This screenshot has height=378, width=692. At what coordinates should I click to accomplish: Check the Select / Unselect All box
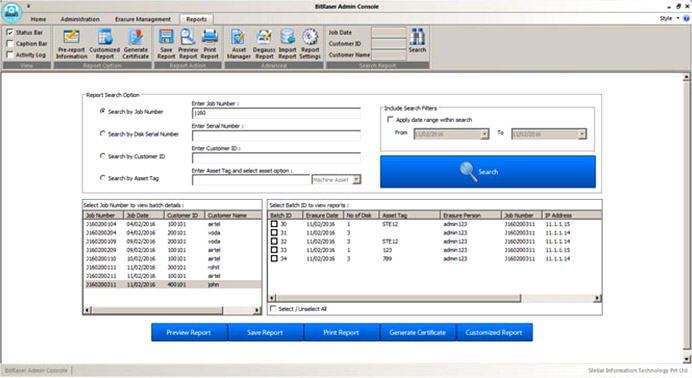point(273,308)
